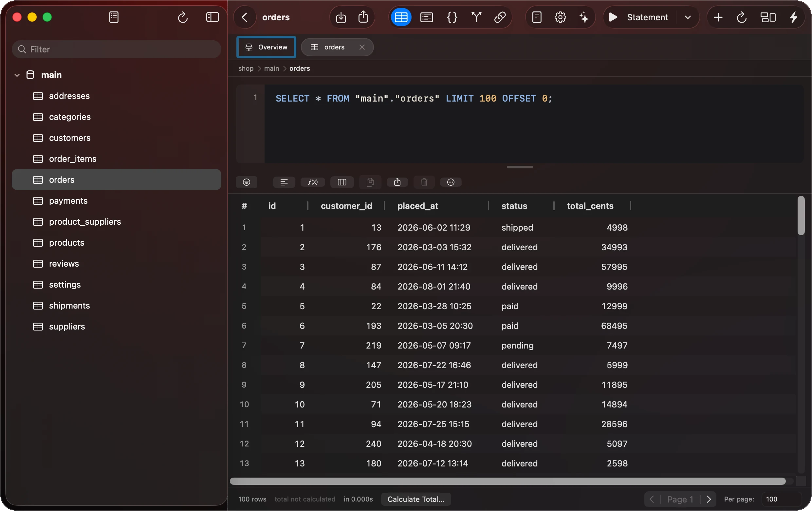Toggle the split layout panels icon
The image size is (812, 511).
click(768, 17)
